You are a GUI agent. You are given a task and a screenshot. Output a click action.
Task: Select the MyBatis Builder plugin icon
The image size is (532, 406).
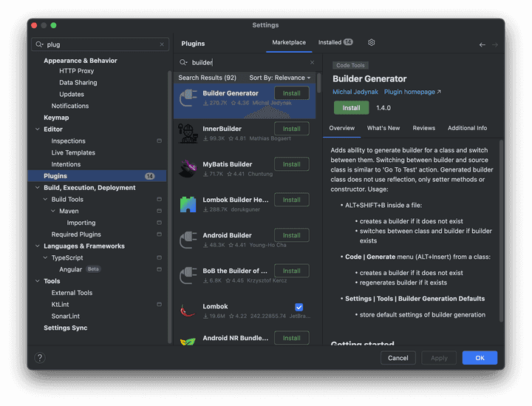click(x=188, y=168)
